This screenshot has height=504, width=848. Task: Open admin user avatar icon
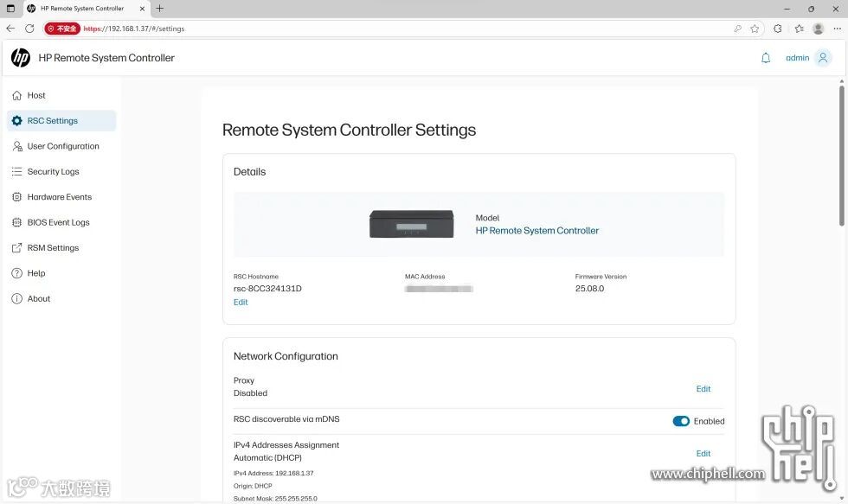tap(823, 58)
